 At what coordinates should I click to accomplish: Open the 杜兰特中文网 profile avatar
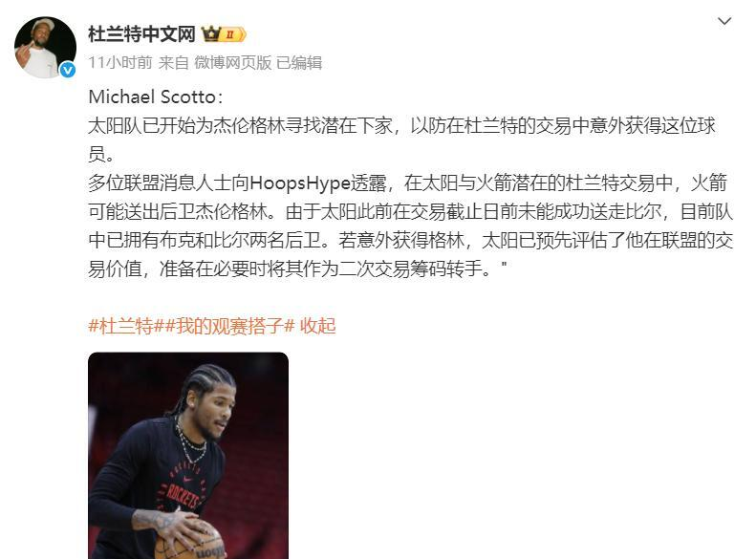click(45, 47)
